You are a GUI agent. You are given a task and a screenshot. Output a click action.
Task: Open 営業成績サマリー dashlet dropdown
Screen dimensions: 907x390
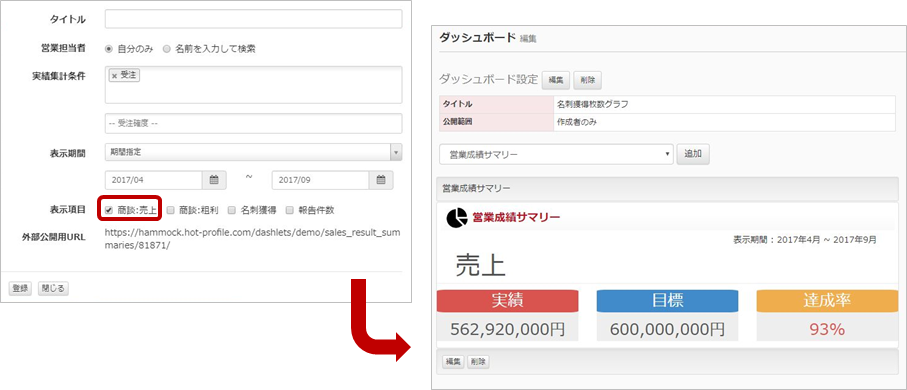click(556, 154)
